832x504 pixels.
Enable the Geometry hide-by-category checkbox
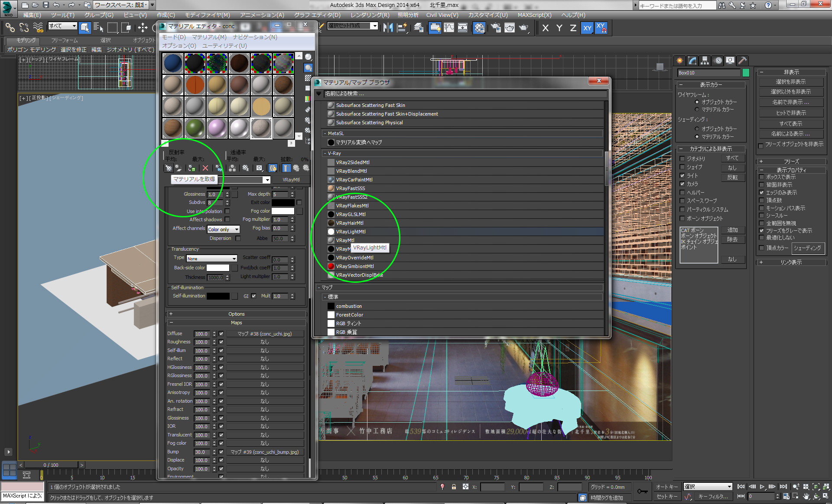coord(682,159)
